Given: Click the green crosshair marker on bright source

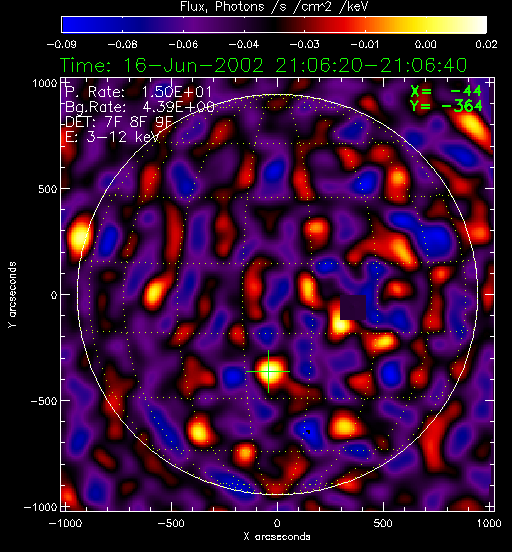Looking at the screenshot, I should point(268,371).
